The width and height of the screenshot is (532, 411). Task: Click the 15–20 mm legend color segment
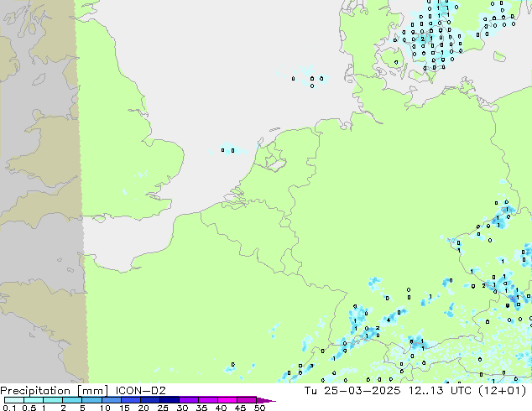[x=130, y=400]
